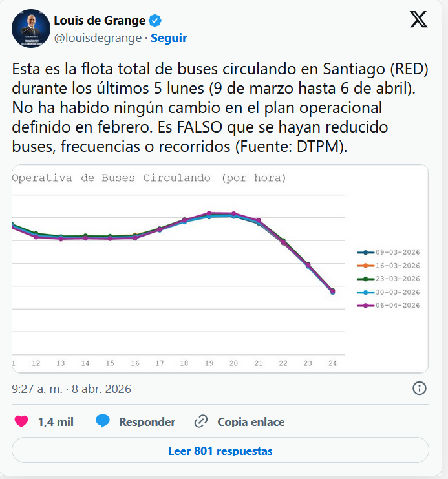Open the tweet info icon
This screenshot has height=479, width=448.
tap(419, 388)
